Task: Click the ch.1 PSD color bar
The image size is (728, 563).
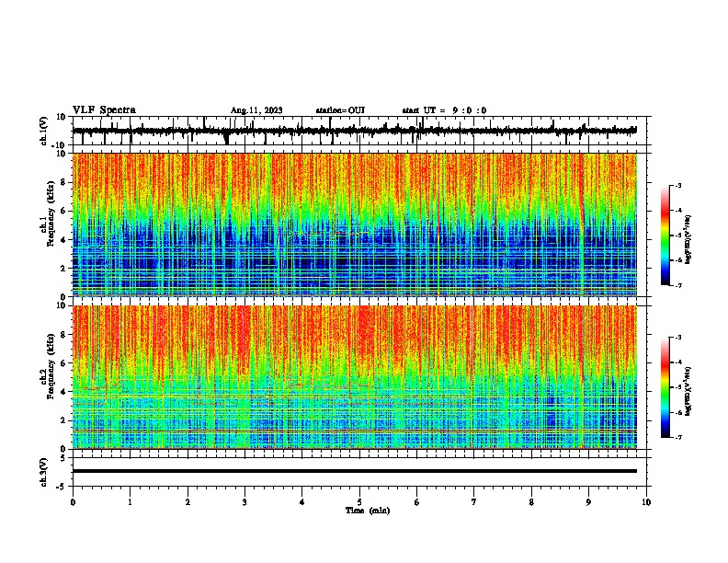Action: (x=665, y=236)
